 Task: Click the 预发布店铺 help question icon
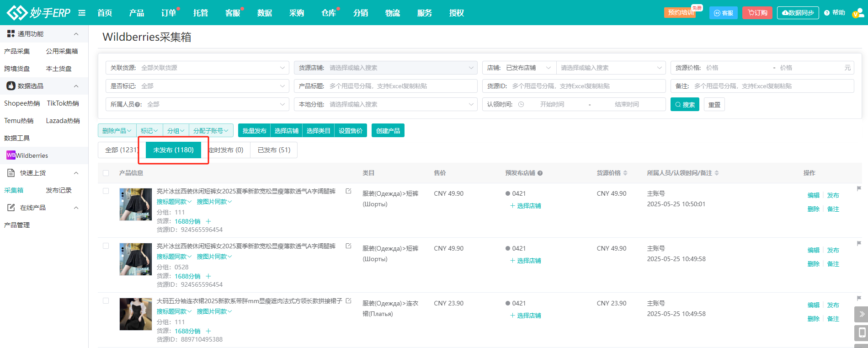[x=540, y=173]
